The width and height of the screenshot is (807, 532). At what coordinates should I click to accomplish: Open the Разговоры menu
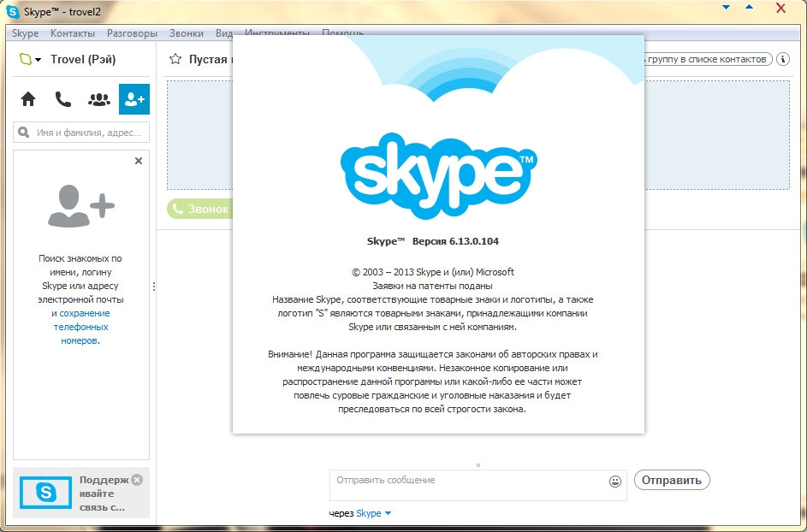[133, 33]
